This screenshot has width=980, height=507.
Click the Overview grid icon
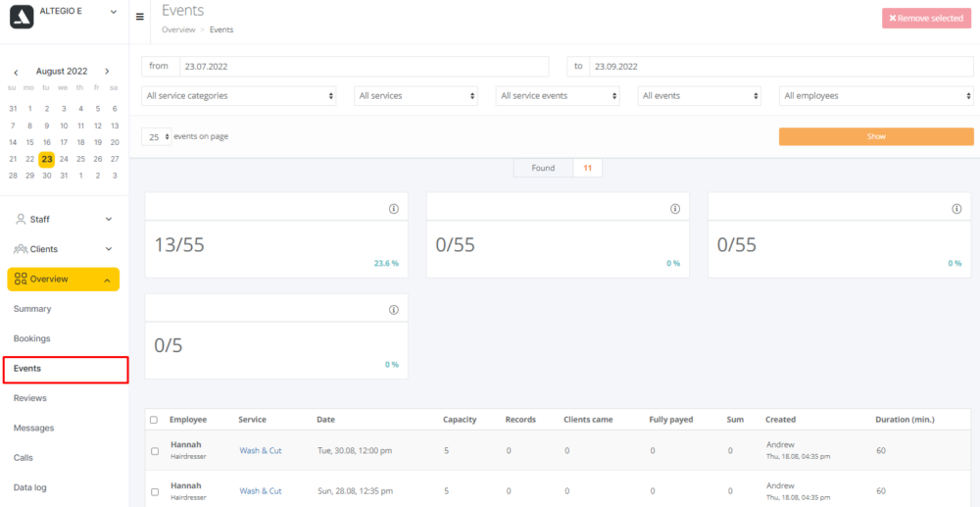coord(21,279)
